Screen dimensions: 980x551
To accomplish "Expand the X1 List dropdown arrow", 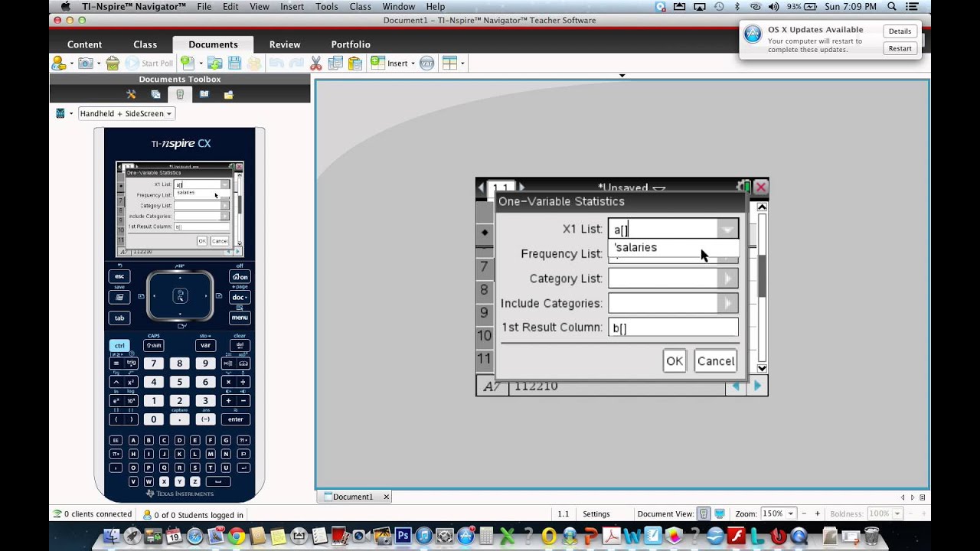I will click(x=727, y=229).
